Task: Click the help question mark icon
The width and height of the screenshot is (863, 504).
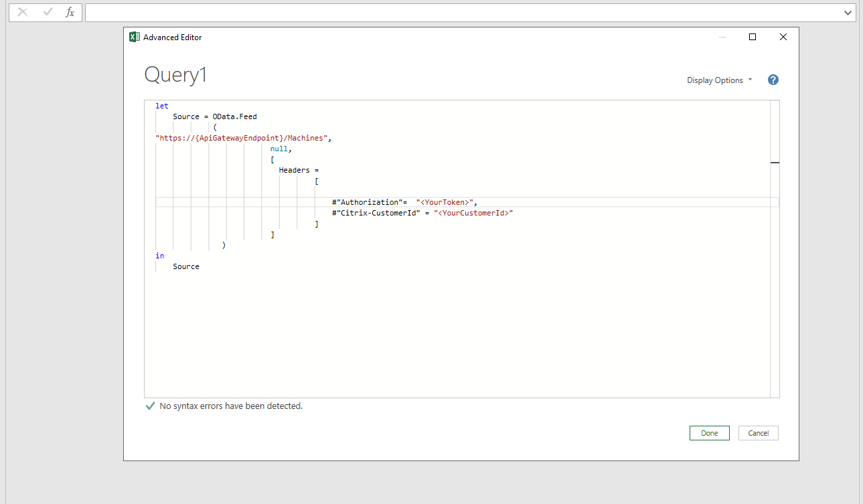Action: pos(773,80)
